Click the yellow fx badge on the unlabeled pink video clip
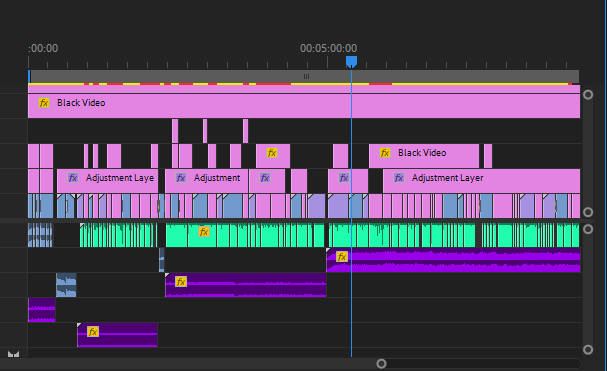 272,153
